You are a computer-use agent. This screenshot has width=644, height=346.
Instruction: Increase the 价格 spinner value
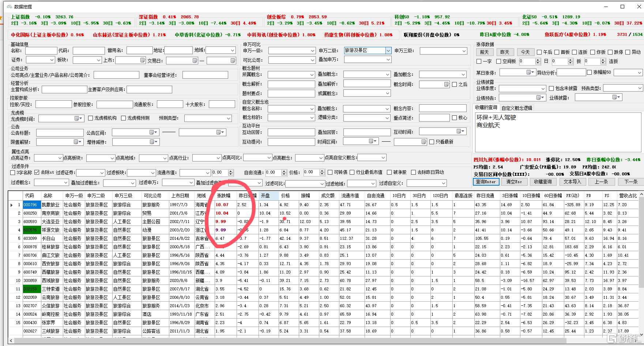[x=322, y=171]
